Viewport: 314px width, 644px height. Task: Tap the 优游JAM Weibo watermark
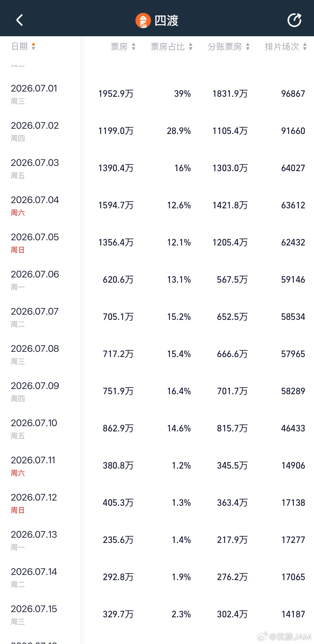pos(285,636)
